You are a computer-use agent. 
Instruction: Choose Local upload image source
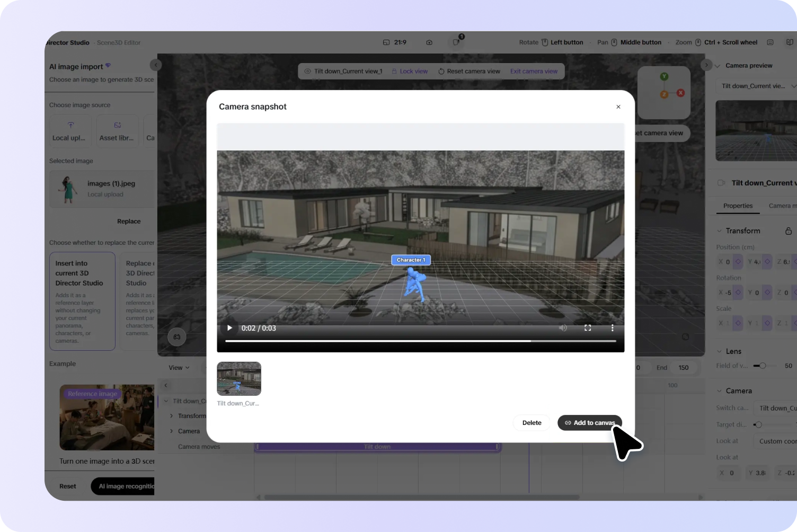[70, 131]
